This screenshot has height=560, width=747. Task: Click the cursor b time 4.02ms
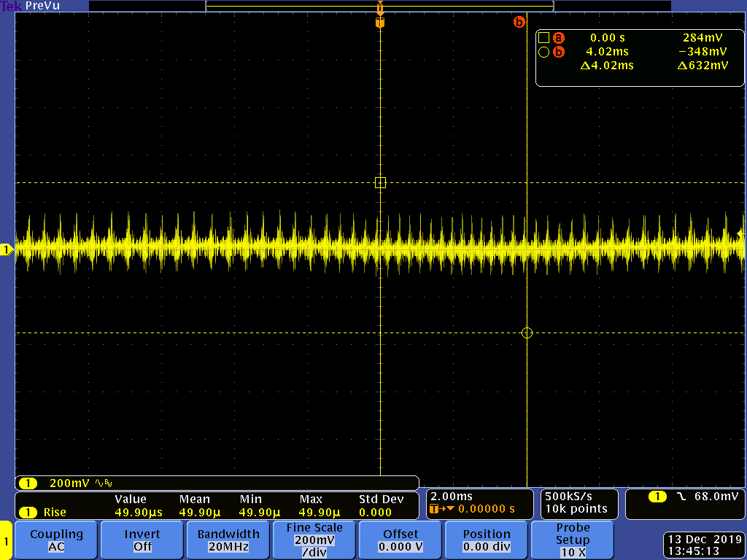607,52
